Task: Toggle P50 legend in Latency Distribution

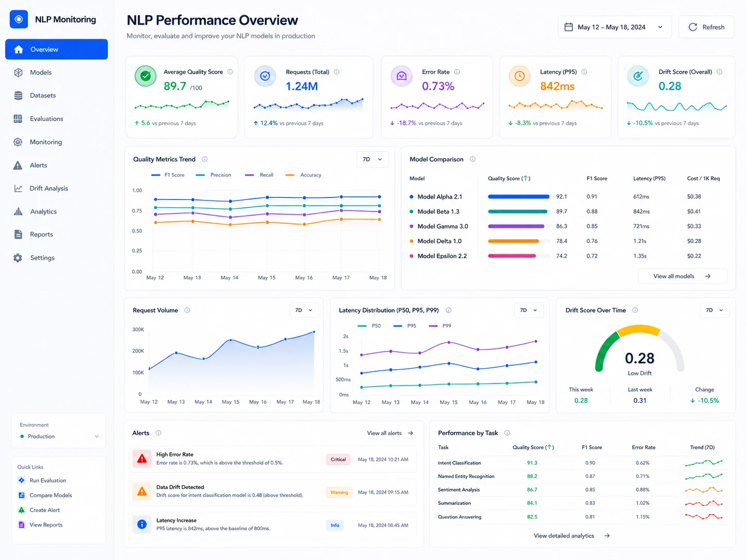Action: pos(369,326)
